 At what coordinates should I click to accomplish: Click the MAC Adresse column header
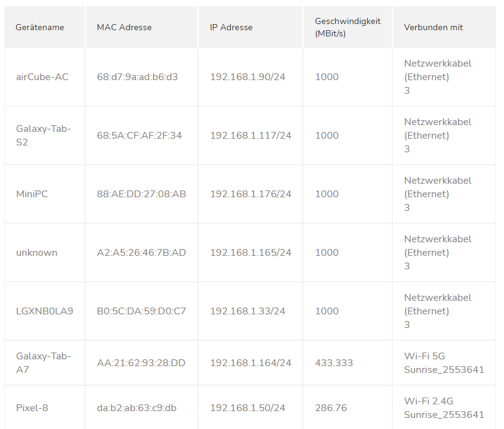124,27
